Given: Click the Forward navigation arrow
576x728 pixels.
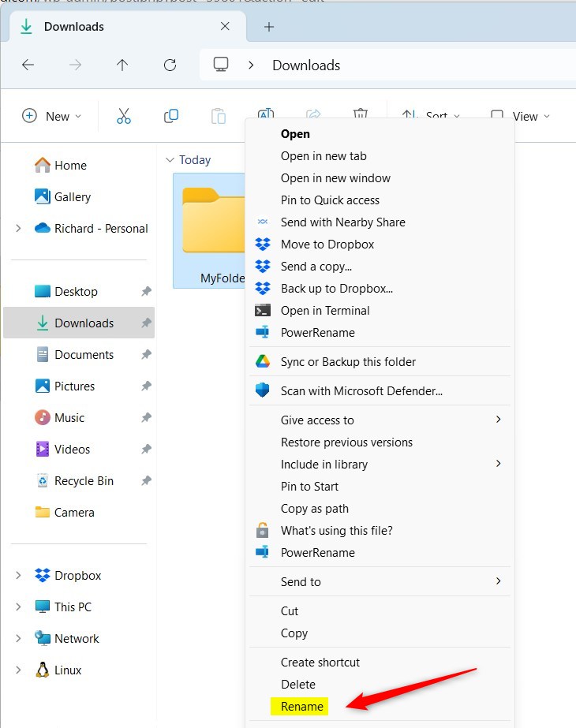Looking at the screenshot, I should click(75, 65).
